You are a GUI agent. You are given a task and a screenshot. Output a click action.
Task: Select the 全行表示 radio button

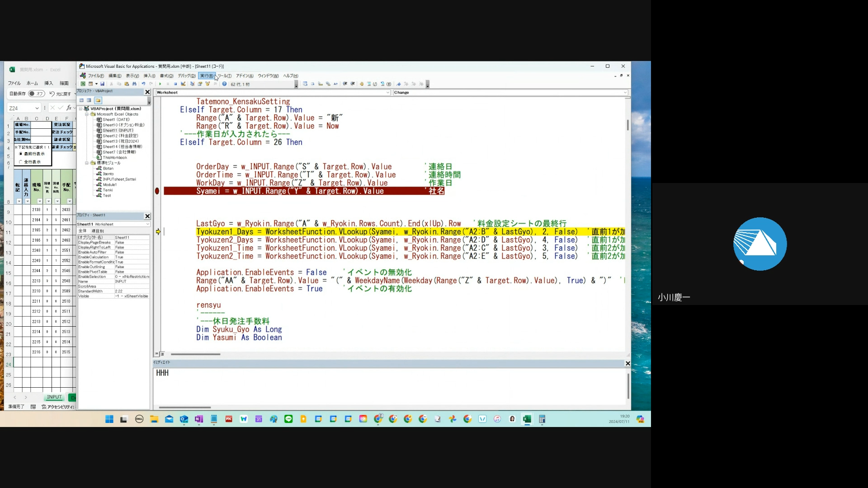pyautogui.click(x=21, y=162)
